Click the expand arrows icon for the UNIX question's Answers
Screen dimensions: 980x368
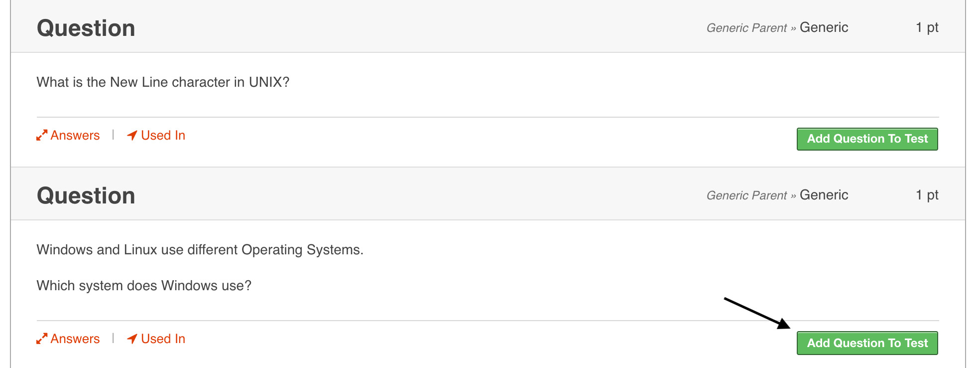point(42,135)
